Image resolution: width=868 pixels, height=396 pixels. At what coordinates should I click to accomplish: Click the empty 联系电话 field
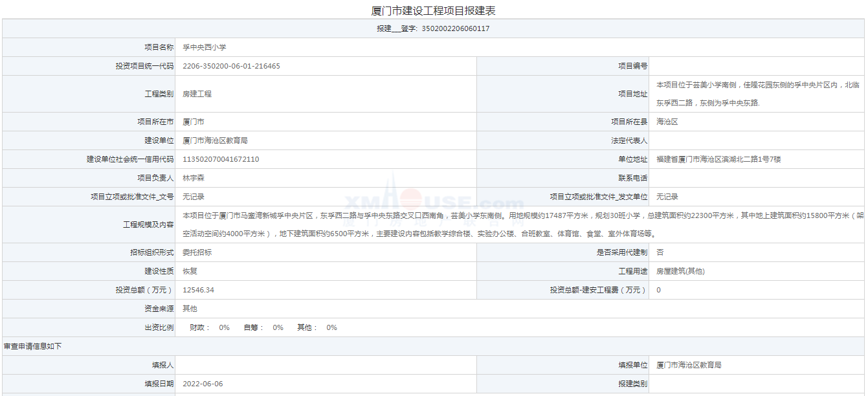[x=757, y=178]
